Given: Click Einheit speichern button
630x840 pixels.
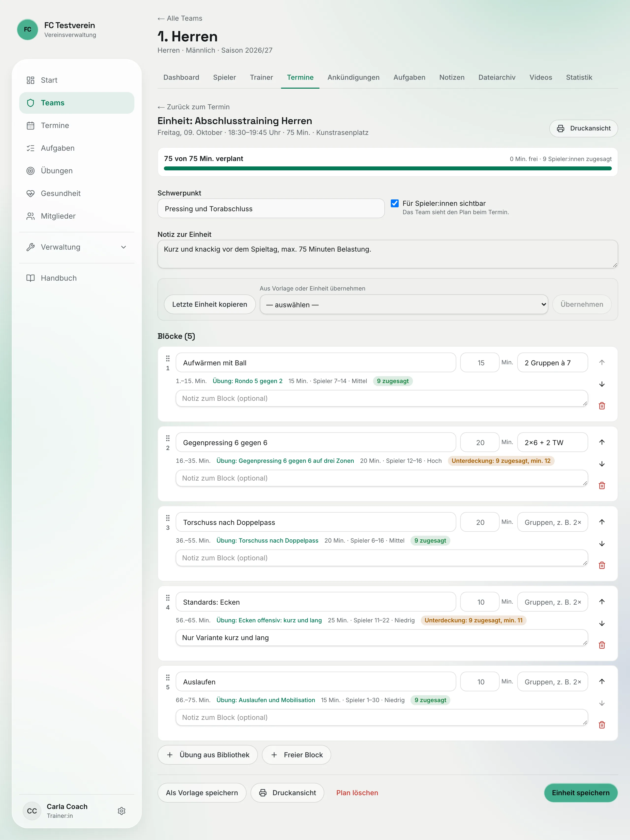Looking at the screenshot, I should click(x=581, y=792).
